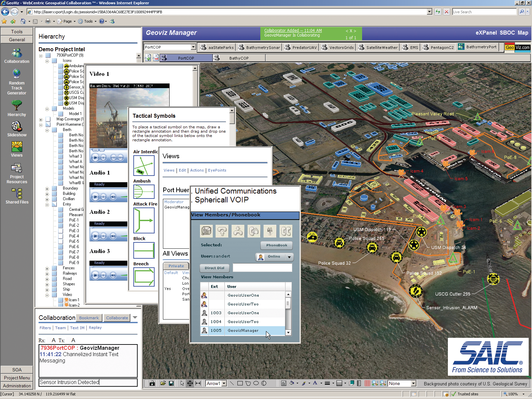Open the Text IM section in Collaboration
Screen dimensions: 532x399
click(77, 328)
